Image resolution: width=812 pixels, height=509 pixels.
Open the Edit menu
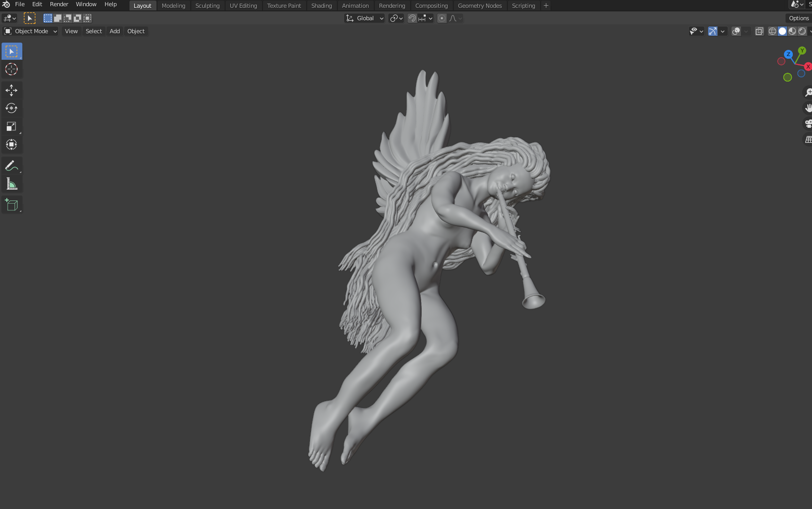pos(37,4)
